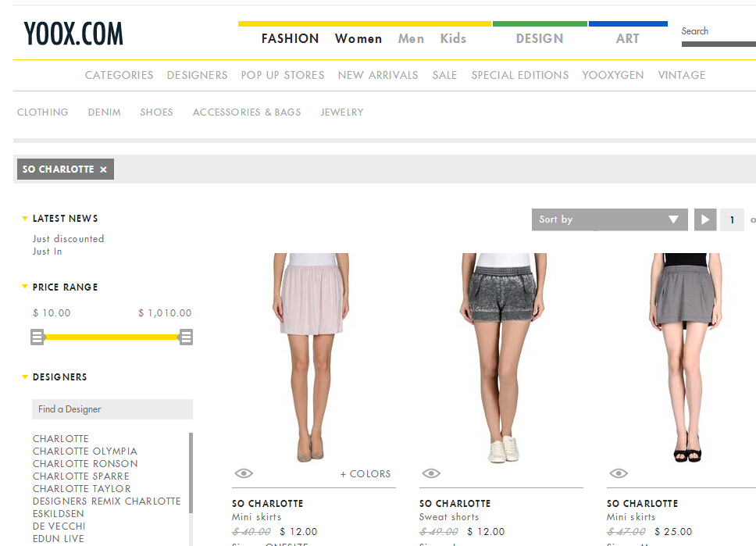
Task: Open Pop Up Stores
Action: coord(283,75)
